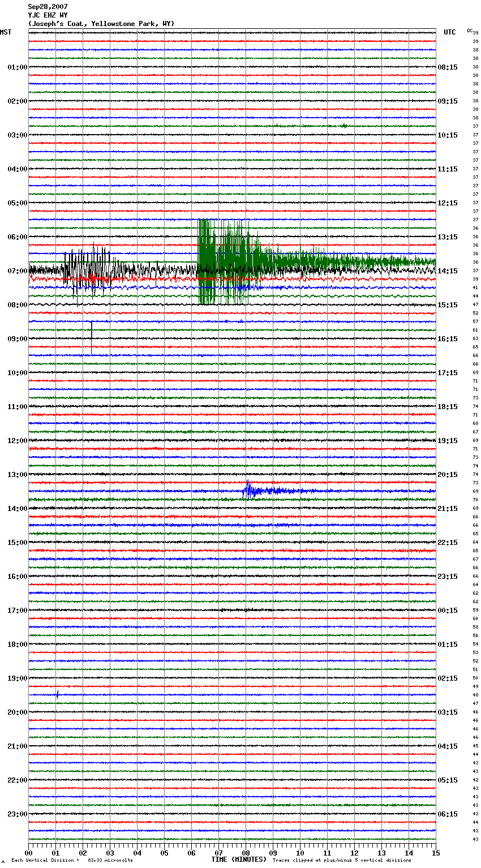Click the 00:15 UTC time label
Image resolution: width=481 pixels, height=868 pixels.
click(x=448, y=611)
